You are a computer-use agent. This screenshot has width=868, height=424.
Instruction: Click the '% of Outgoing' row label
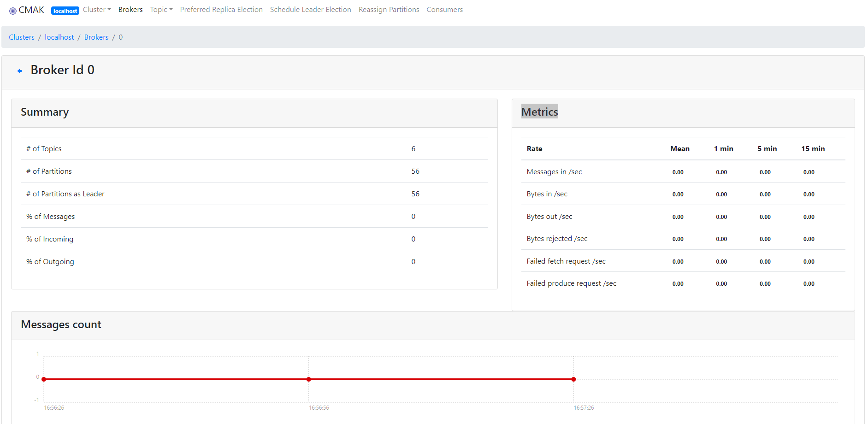coord(50,262)
